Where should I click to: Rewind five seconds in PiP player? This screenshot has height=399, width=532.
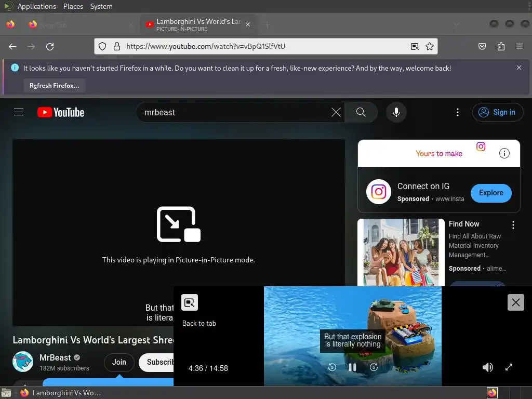[x=332, y=367]
